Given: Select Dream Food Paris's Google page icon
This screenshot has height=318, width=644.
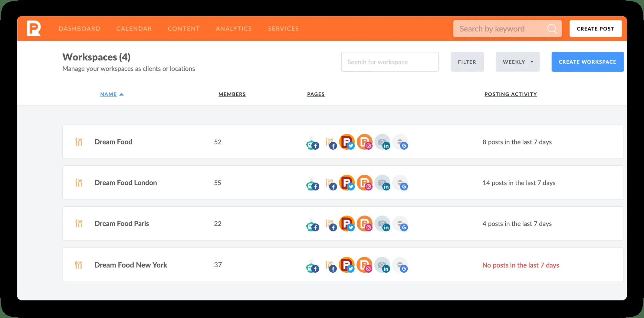Looking at the screenshot, I should tap(400, 224).
